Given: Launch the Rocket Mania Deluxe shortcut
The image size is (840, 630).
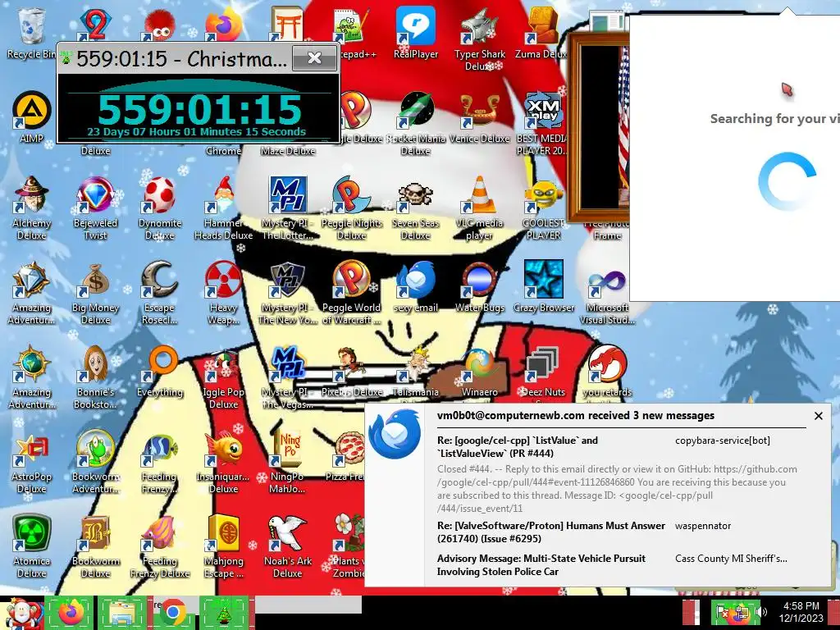Looking at the screenshot, I should pyautogui.click(x=416, y=122).
